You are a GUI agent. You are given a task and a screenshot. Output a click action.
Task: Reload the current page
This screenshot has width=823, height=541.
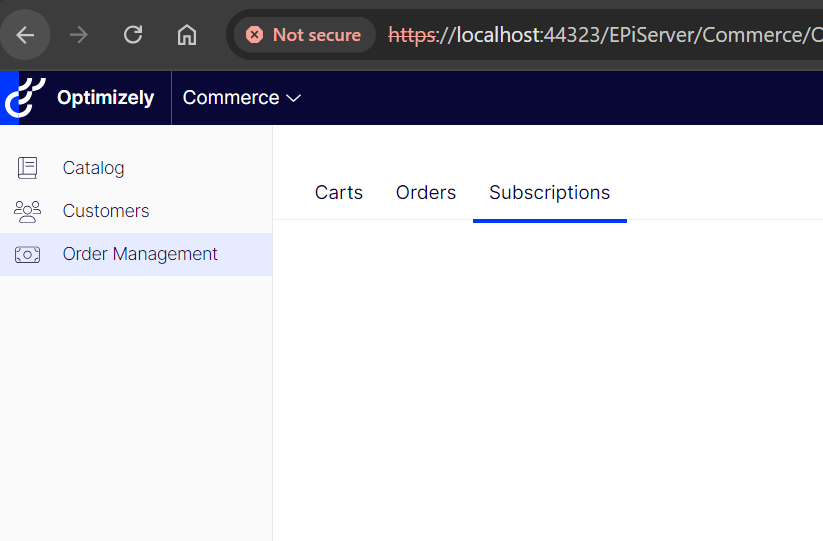click(x=133, y=35)
